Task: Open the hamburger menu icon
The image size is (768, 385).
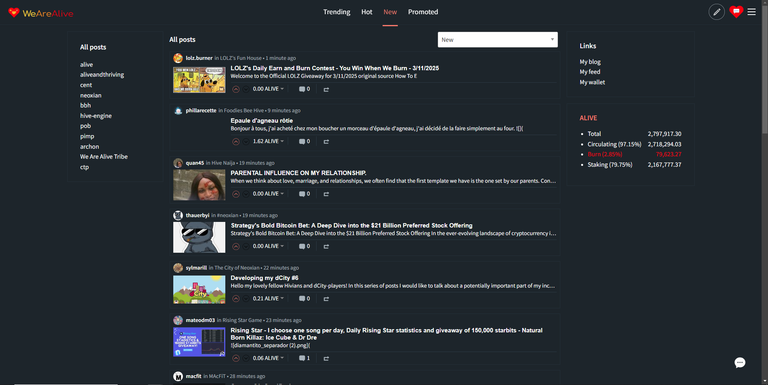Action: 751,12
